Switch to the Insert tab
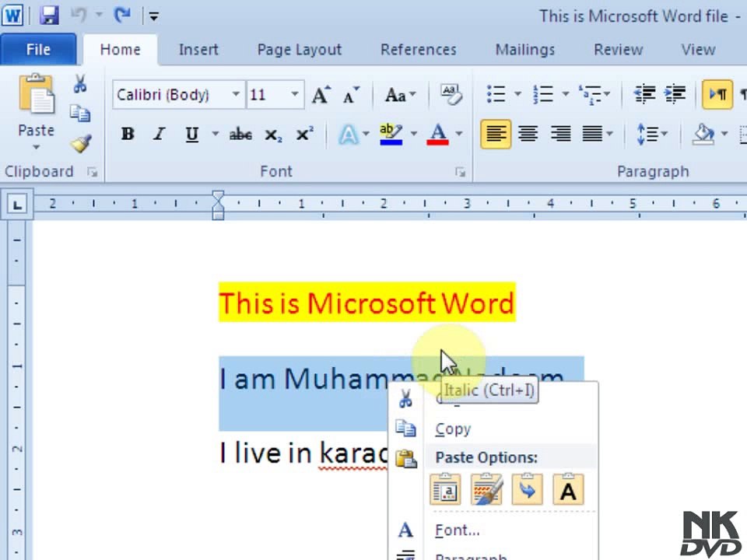The height and width of the screenshot is (560, 747). [x=198, y=50]
